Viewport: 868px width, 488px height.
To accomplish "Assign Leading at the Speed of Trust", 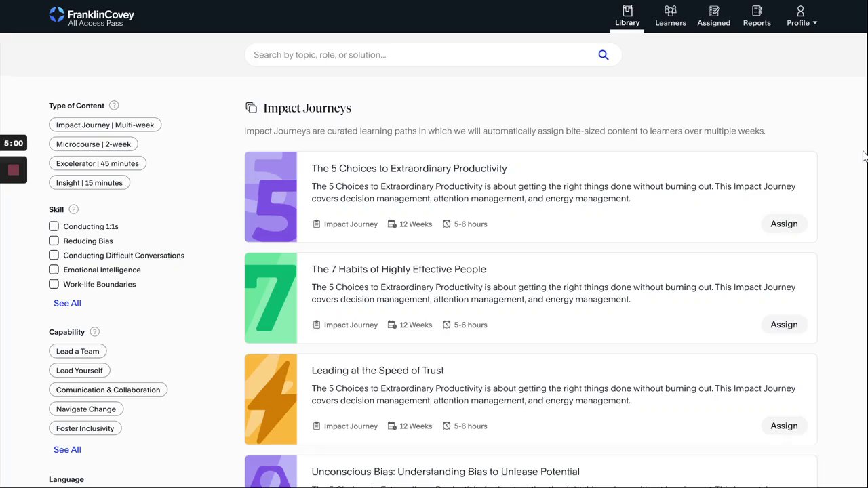I will click(x=784, y=426).
